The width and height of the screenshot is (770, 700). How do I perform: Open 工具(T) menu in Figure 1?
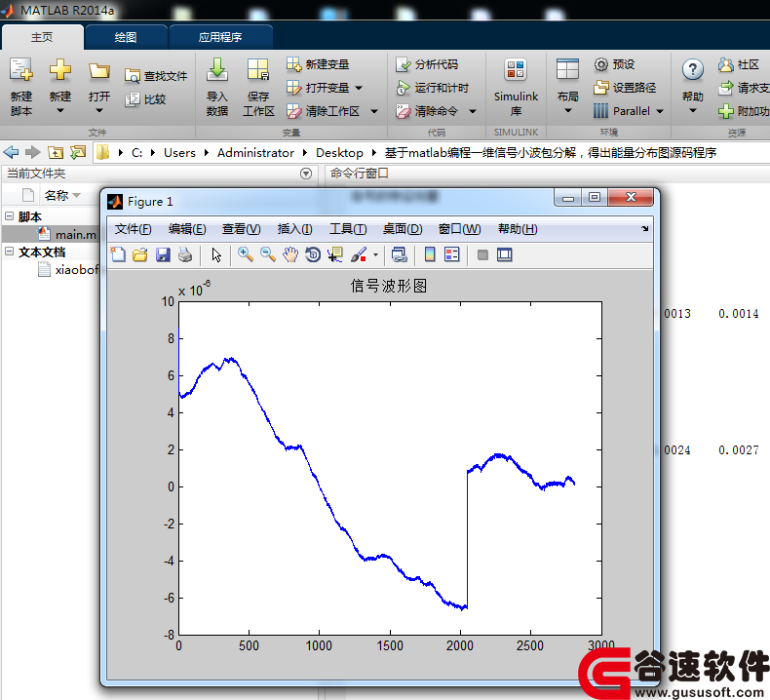348,229
